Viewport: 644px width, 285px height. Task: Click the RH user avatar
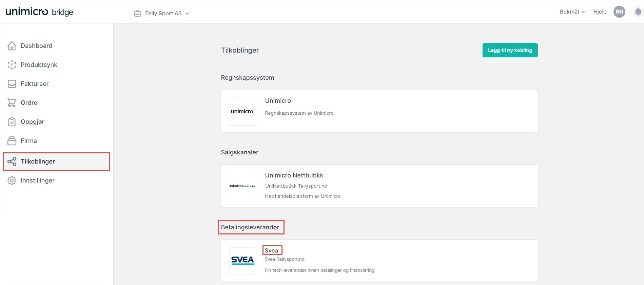click(619, 12)
